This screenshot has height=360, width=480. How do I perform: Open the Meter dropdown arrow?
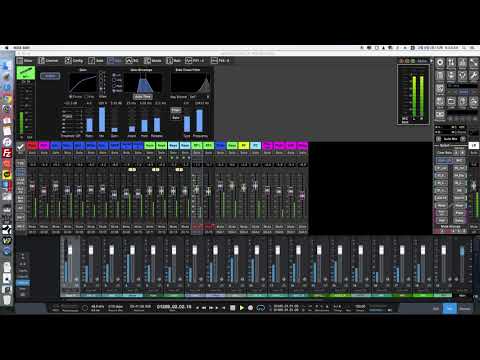pyautogui.click(x=431, y=61)
